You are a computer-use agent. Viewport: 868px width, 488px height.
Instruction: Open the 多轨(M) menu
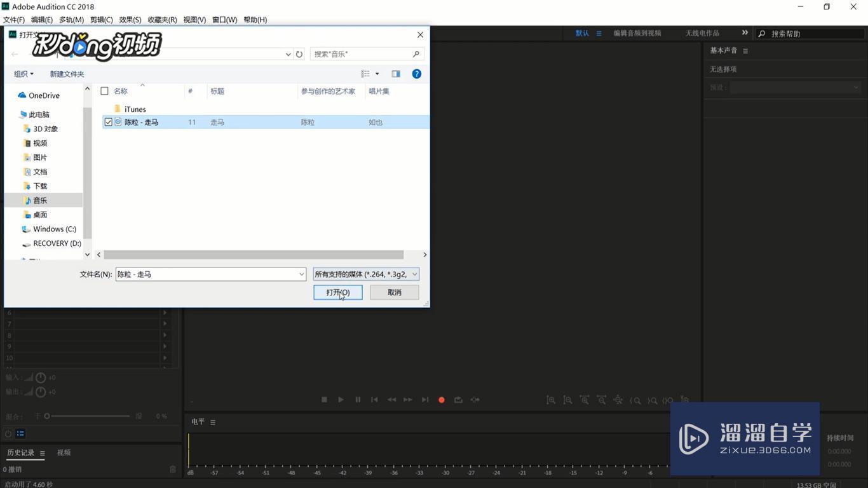(x=71, y=20)
